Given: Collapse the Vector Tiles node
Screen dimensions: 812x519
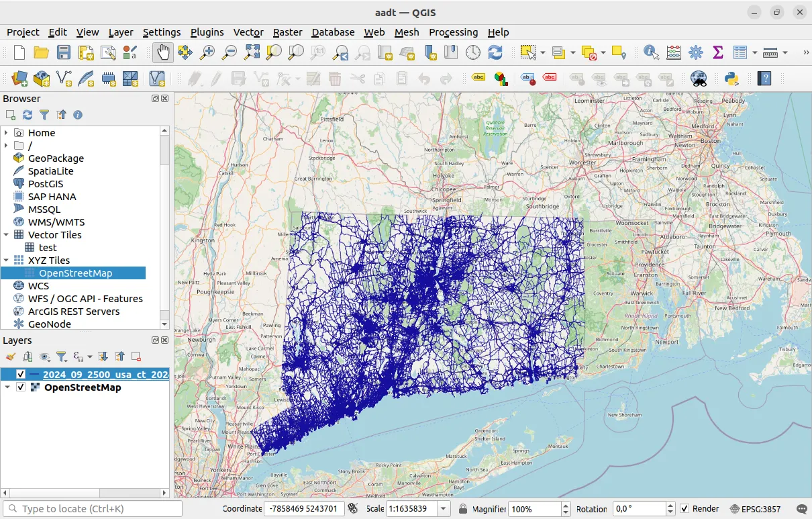Looking at the screenshot, I should (x=6, y=235).
